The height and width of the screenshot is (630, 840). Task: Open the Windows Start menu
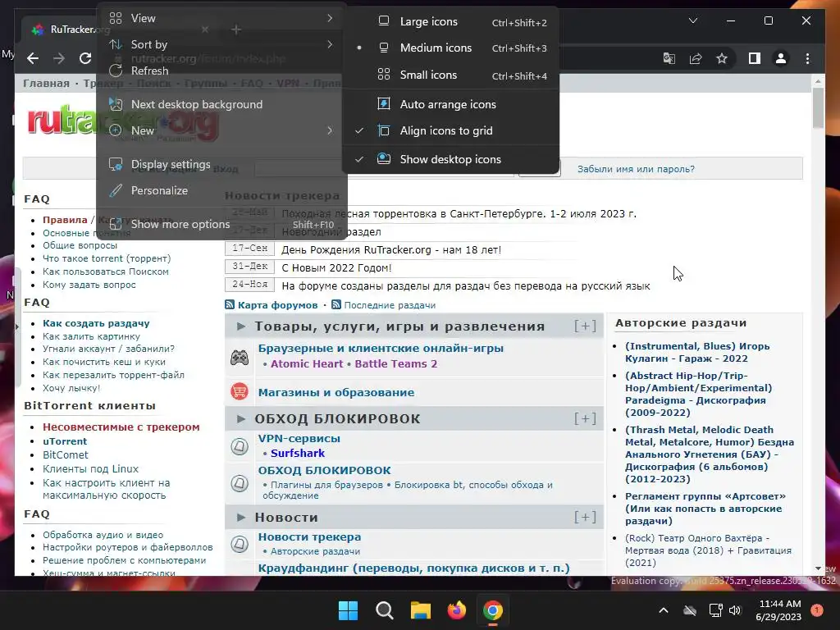point(348,610)
